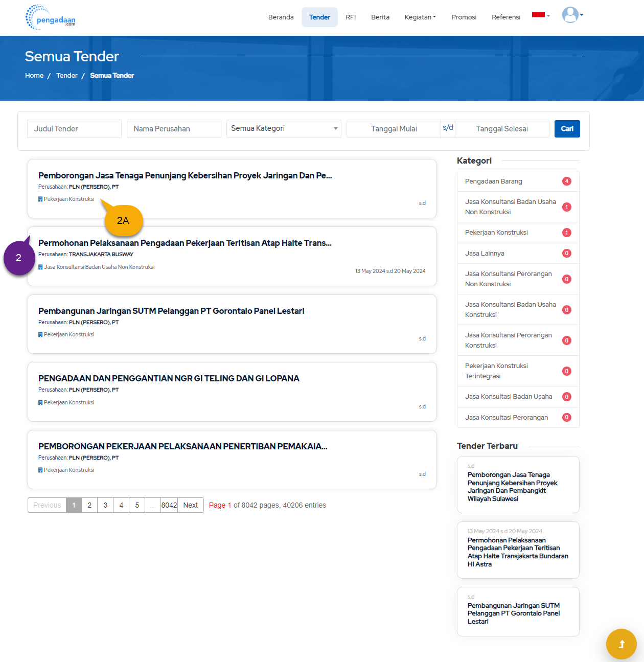Screen dimensions: 644x662
Task: Click the red count badge for Pengadaan Barang
Action: click(x=566, y=181)
